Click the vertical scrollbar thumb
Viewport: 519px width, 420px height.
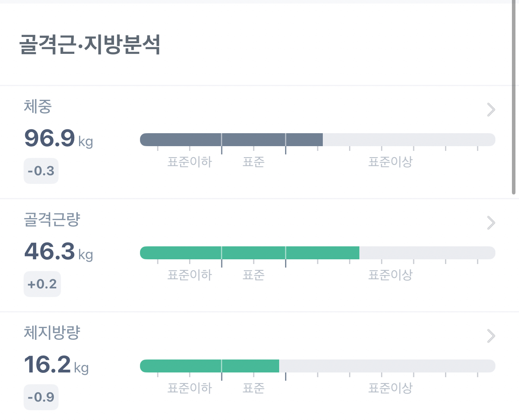513,98
